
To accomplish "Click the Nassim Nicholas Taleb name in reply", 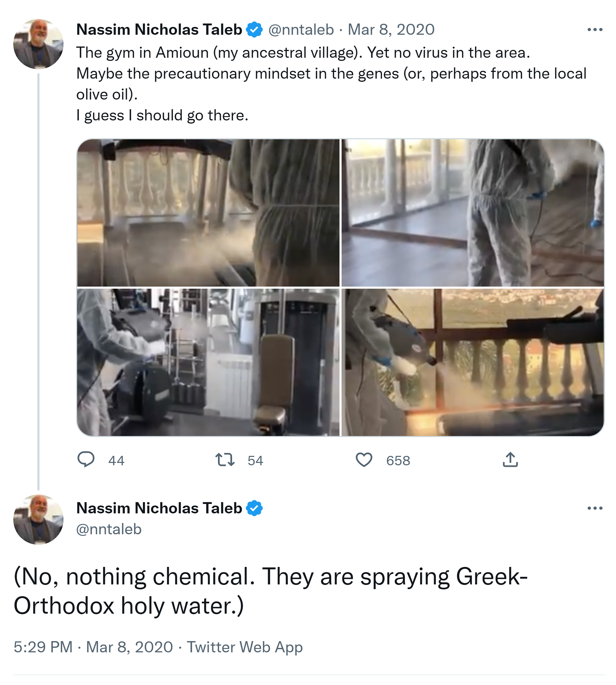I will click(159, 508).
